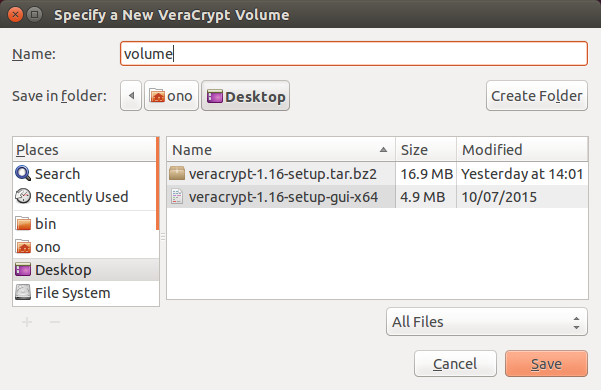Select the veracrypt-1.16-setup-gui-x64 file icon
This screenshot has height=390, width=601.
pyautogui.click(x=177, y=197)
